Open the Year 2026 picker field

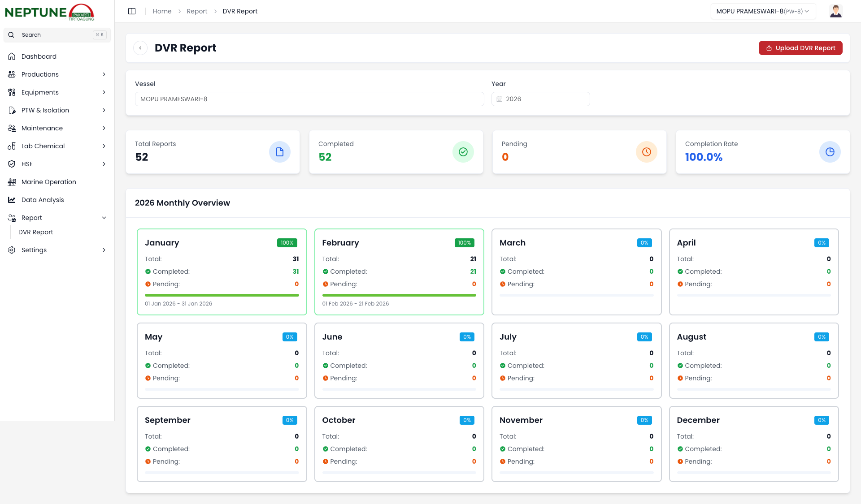(540, 99)
